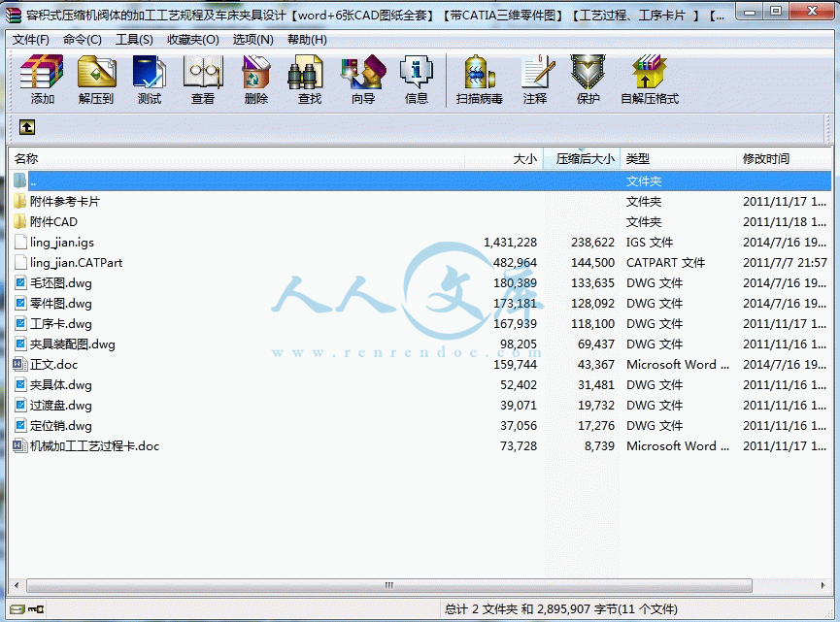Click packed size value 144,500
The height and width of the screenshot is (622, 840).
592,263
